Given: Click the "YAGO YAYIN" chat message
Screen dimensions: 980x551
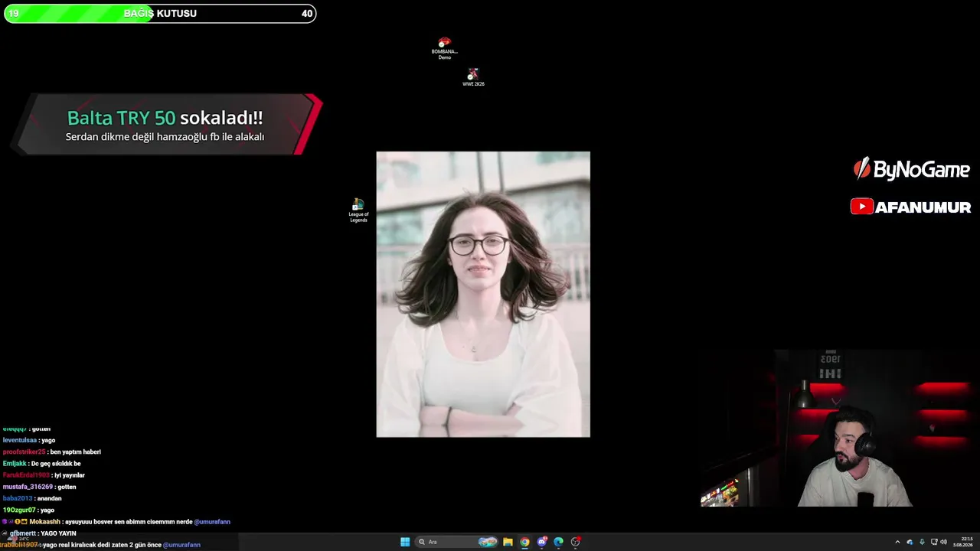Looking at the screenshot, I should (x=59, y=533).
